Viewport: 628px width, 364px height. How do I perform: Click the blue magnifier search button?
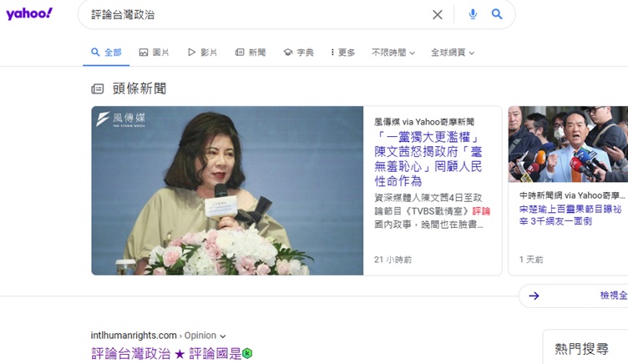coord(497,14)
